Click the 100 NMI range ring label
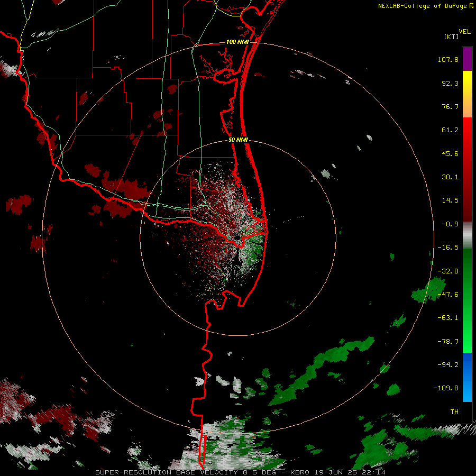This screenshot has width=476, height=476. 237,42
